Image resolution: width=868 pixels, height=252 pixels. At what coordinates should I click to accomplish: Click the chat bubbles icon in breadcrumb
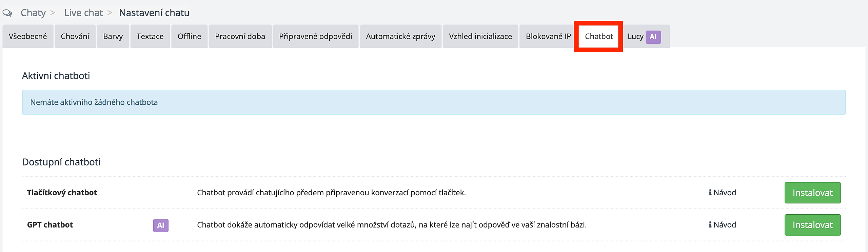point(7,13)
